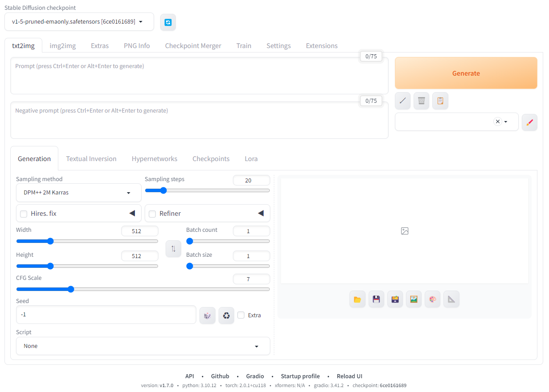
Task: Open Stable Diffusion checkpoint dropdown
Action: point(79,22)
